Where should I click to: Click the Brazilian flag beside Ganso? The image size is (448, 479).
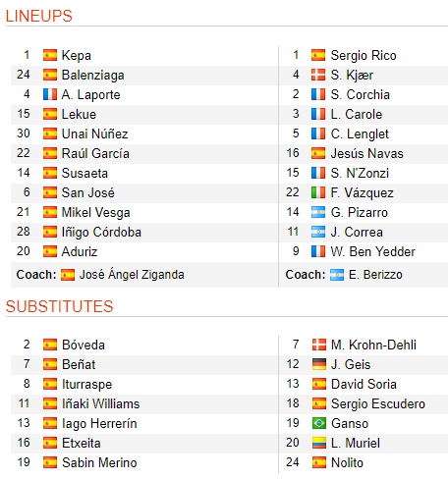click(319, 423)
